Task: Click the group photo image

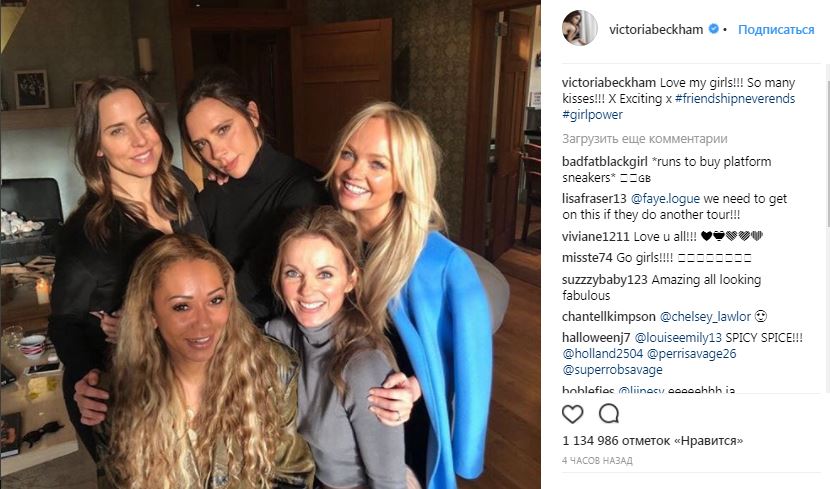Action: pyautogui.click(x=270, y=244)
